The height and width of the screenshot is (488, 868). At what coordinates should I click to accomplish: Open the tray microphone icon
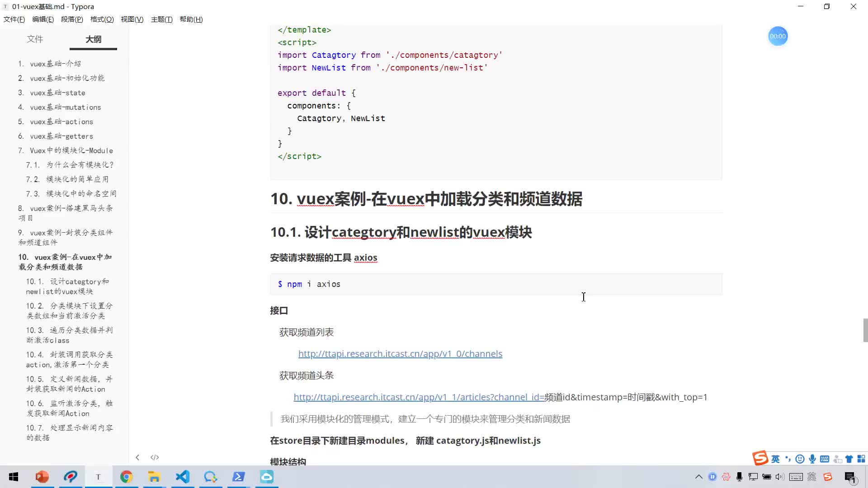pos(740,477)
